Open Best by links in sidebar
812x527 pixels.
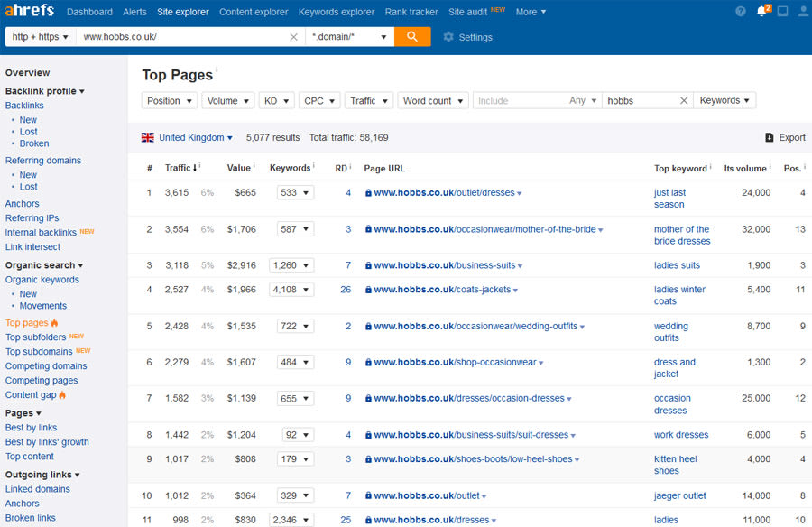pyautogui.click(x=31, y=428)
